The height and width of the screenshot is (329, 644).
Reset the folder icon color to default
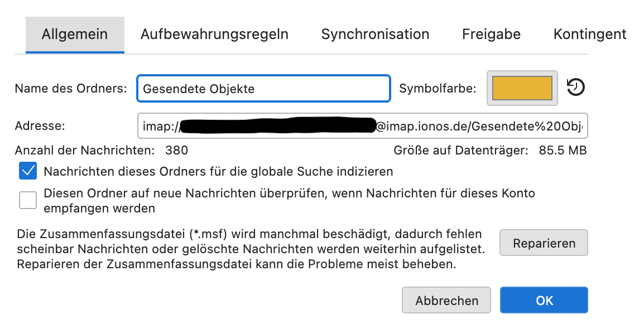[x=575, y=88]
